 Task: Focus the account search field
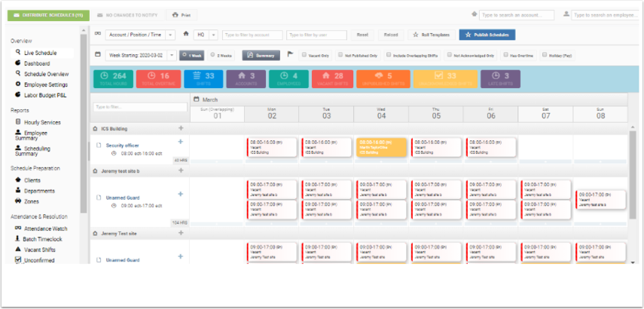516,15
